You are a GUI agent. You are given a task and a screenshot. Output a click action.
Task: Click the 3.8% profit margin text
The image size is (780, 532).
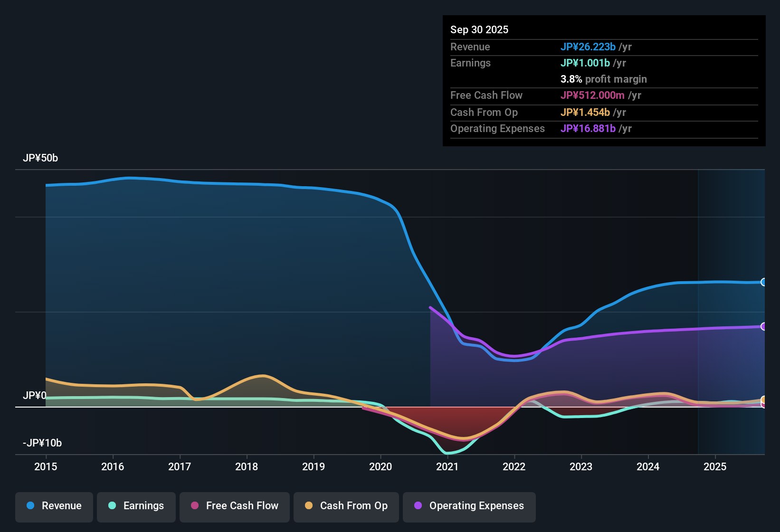click(x=603, y=79)
